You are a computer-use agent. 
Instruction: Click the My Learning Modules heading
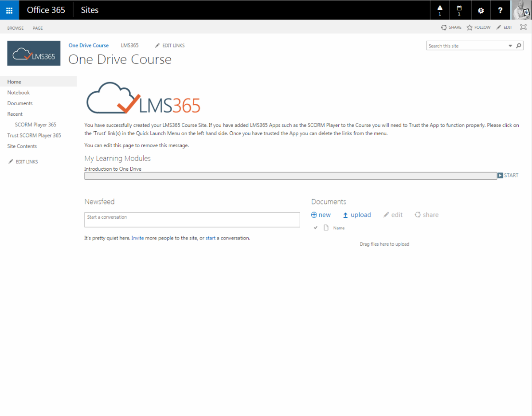click(x=117, y=158)
